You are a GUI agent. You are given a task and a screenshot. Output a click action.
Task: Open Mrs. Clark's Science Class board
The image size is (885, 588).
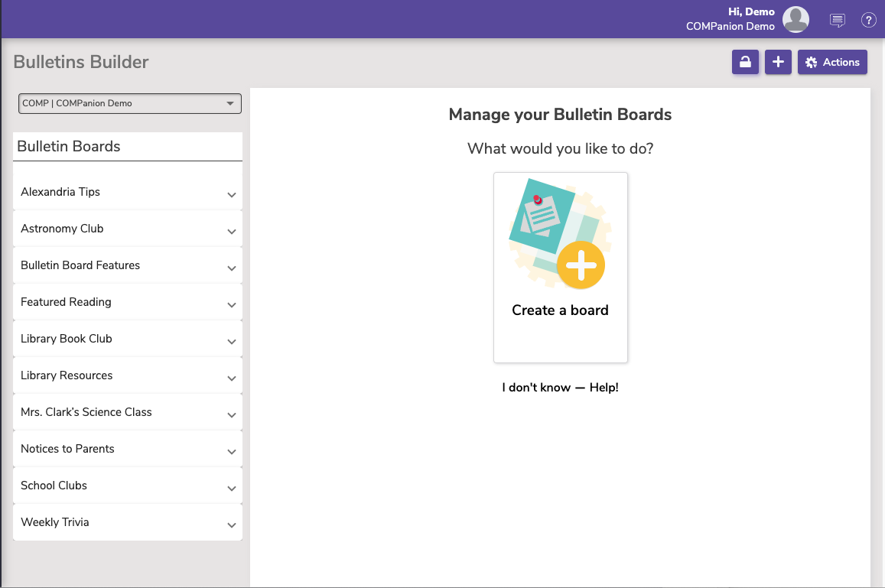pyautogui.click(x=86, y=412)
